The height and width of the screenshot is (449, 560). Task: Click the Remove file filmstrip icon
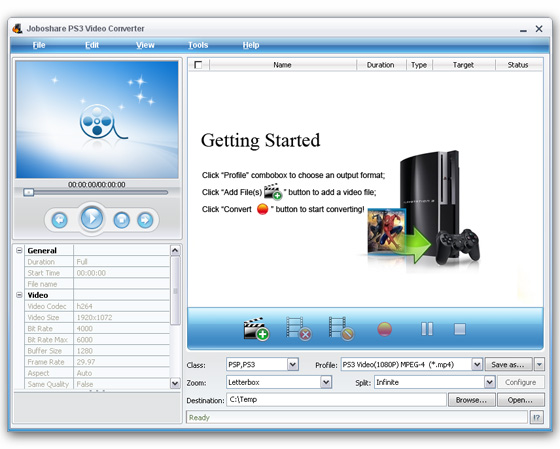[x=299, y=329]
